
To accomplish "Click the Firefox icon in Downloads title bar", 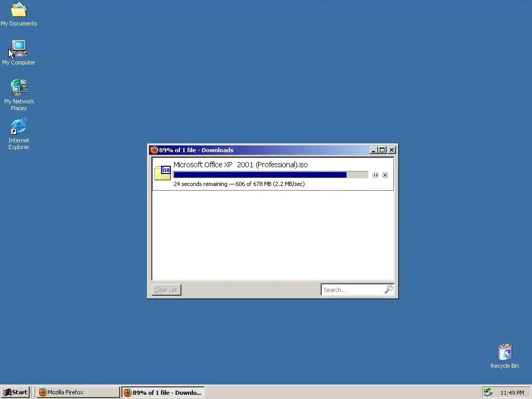I will point(154,150).
